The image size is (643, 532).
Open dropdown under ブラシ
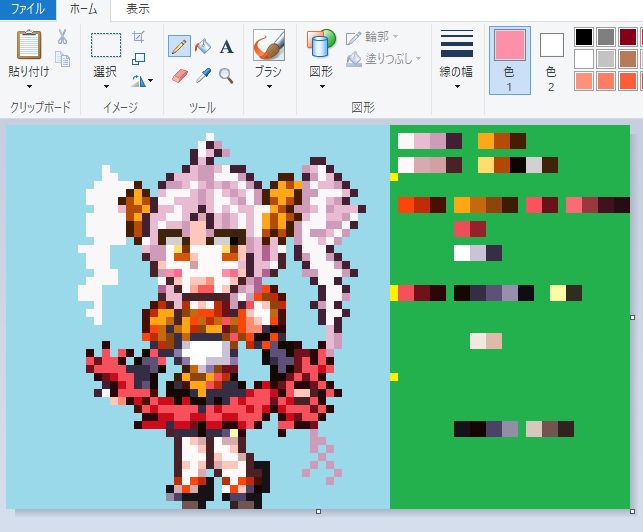(269, 87)
